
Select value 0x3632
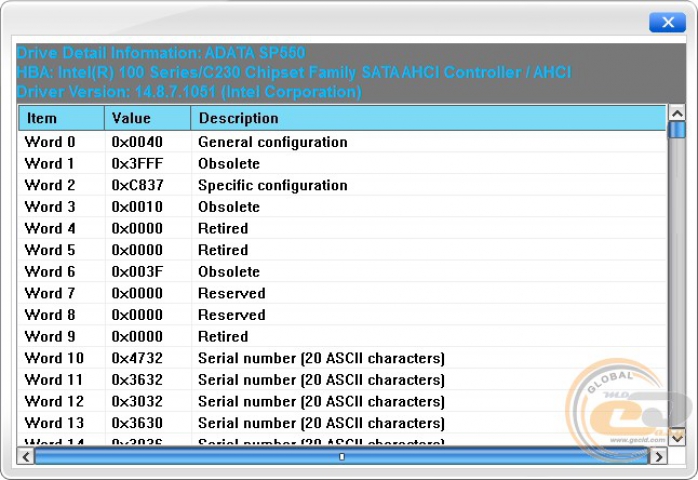(137, 379)
